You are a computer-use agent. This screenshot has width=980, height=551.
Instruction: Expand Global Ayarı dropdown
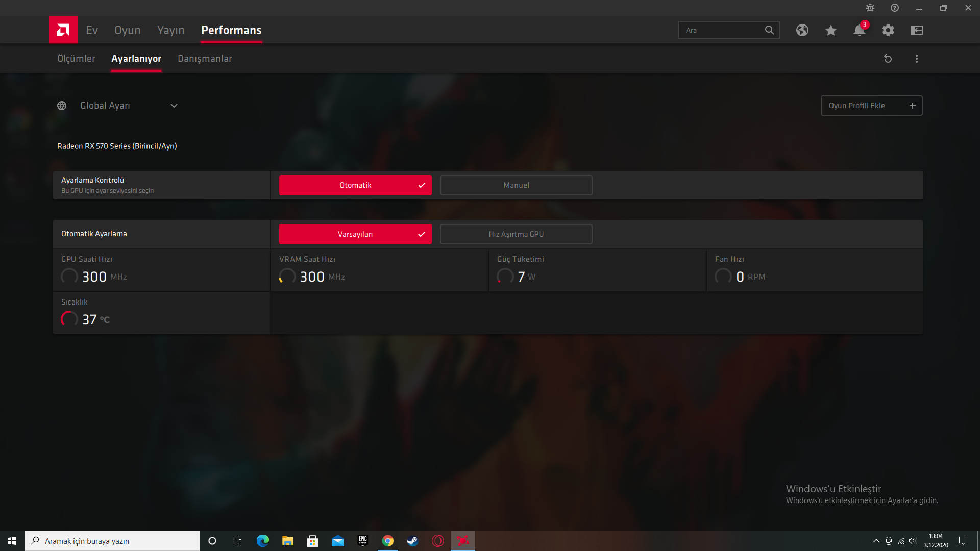tap(174, 105)
